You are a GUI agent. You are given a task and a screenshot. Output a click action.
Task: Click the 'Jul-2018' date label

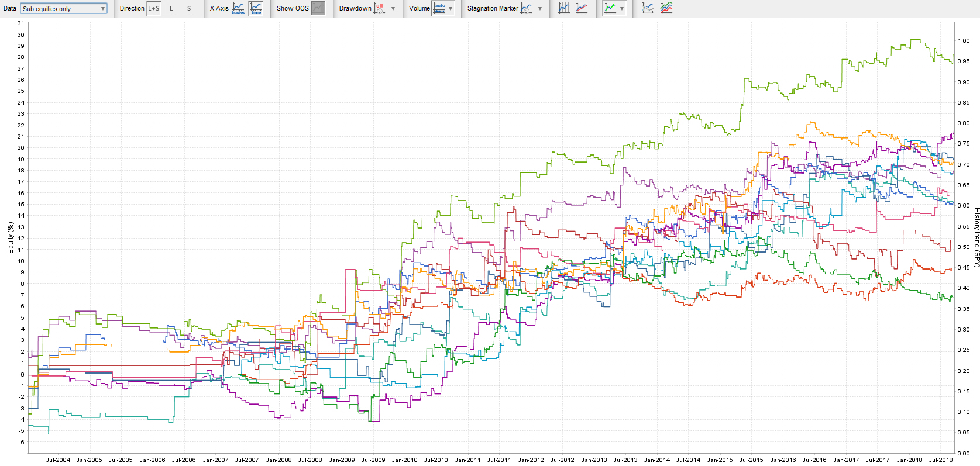click(x=941, y=460)
